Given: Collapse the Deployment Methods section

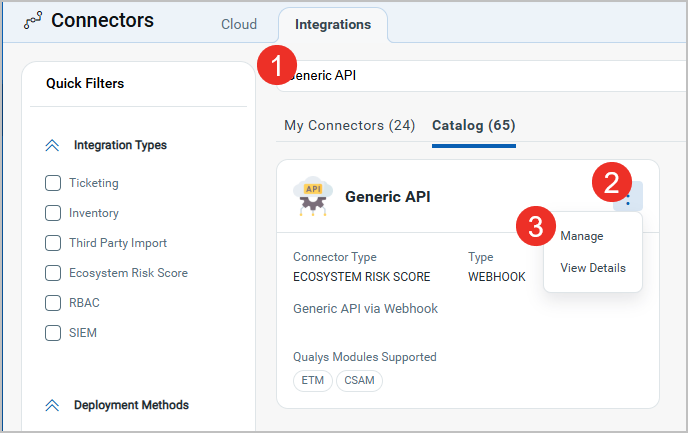Looking at the screenshot, I should pos(53,406).
